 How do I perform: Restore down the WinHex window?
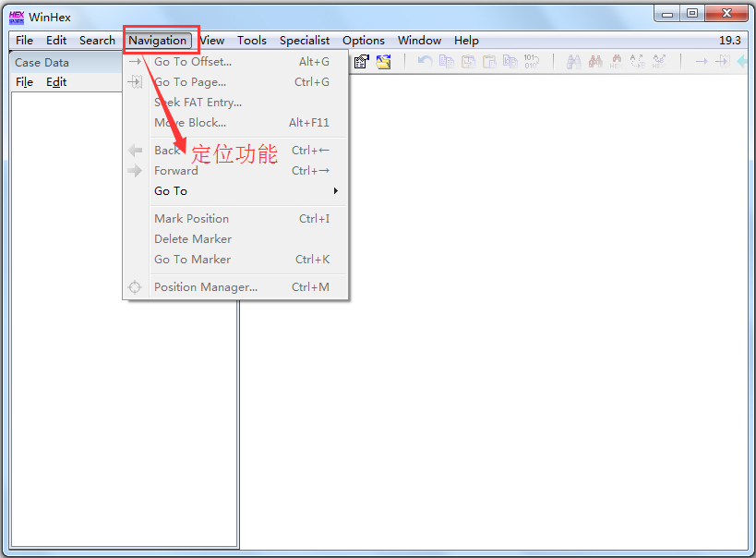tap(692, 14)
